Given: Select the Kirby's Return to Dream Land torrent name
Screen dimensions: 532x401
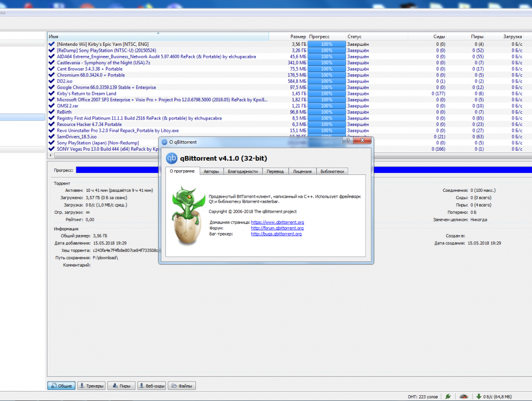Looking at the screenshot, I should (86, 93).
